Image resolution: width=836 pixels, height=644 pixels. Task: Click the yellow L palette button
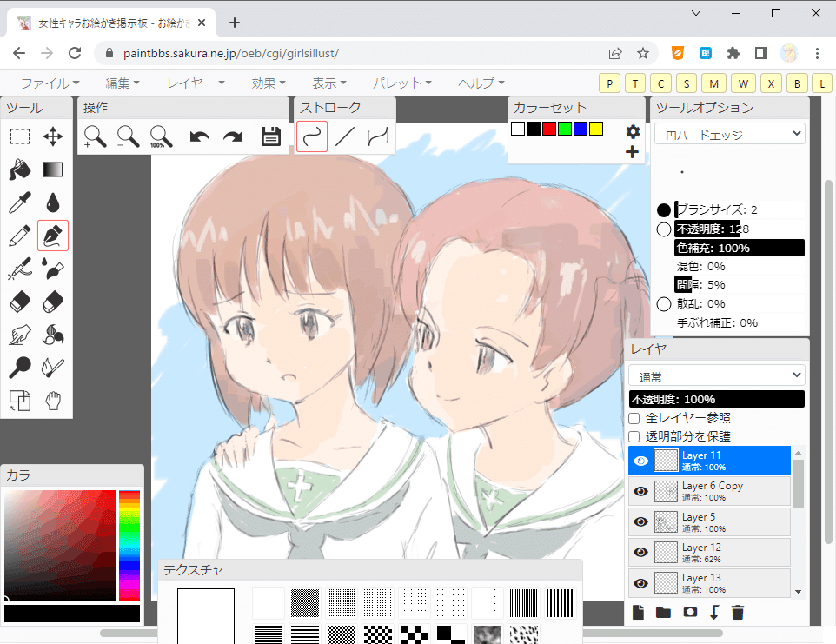(822, 83)
